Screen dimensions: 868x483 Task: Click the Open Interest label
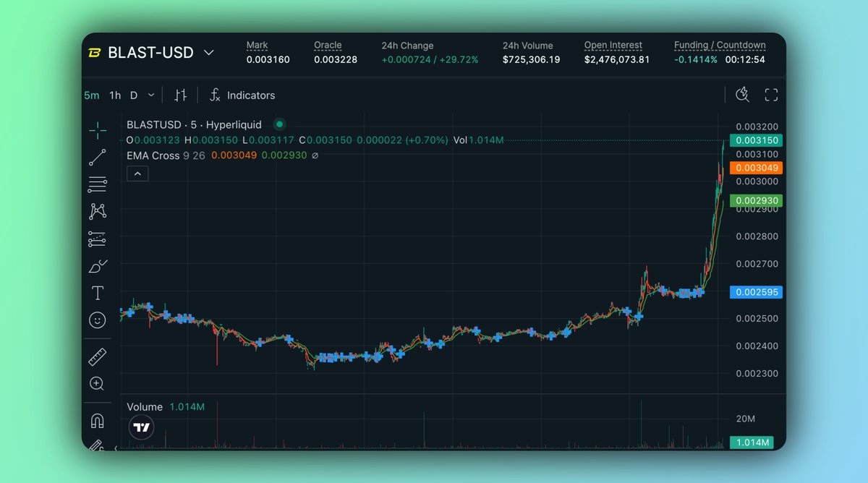pyautogui.click(x=613, y=45)
